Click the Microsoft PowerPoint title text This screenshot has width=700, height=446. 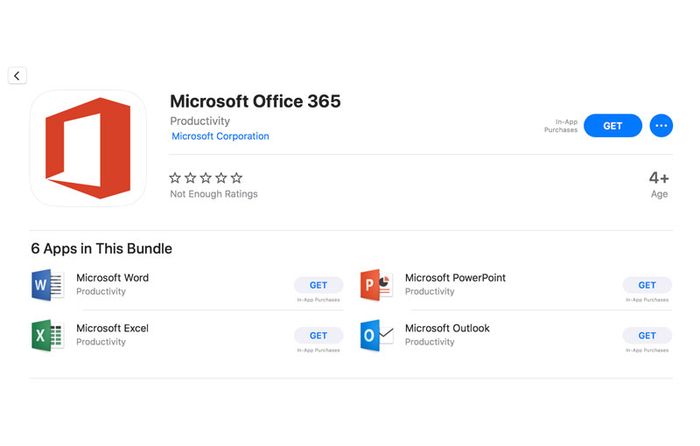point(455,278)
